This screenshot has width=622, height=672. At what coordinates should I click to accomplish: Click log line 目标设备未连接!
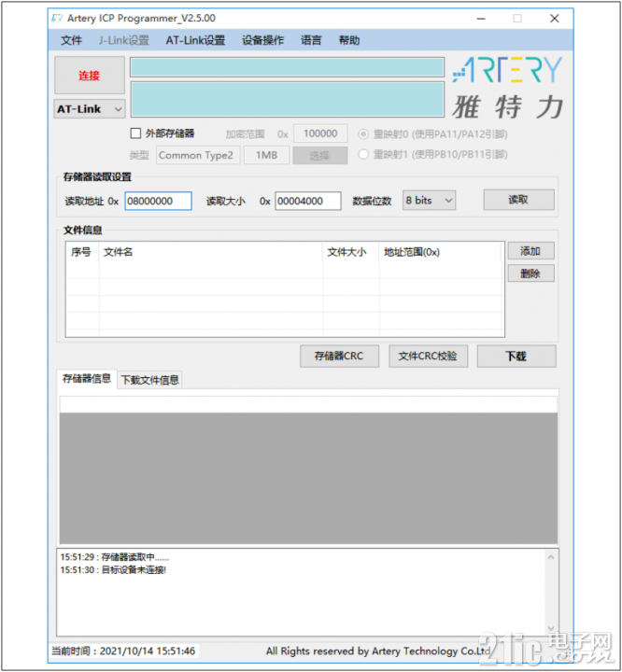(x=113, y=570)
